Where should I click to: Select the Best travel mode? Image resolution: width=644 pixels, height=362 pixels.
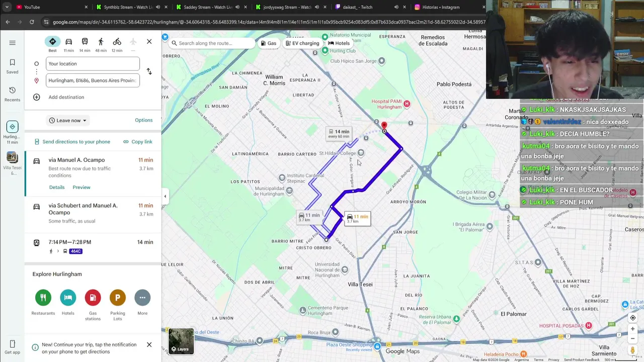point(52,44)
